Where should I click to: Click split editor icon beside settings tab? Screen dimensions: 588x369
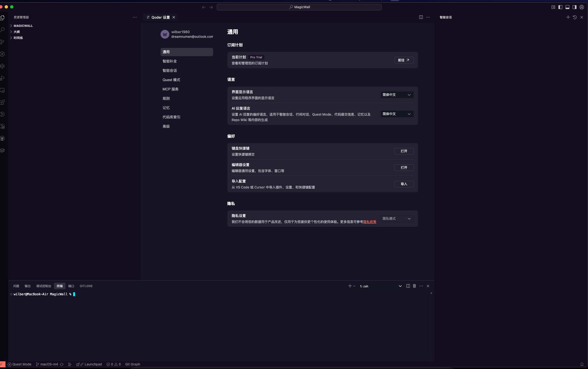click(x=421, y=17)
